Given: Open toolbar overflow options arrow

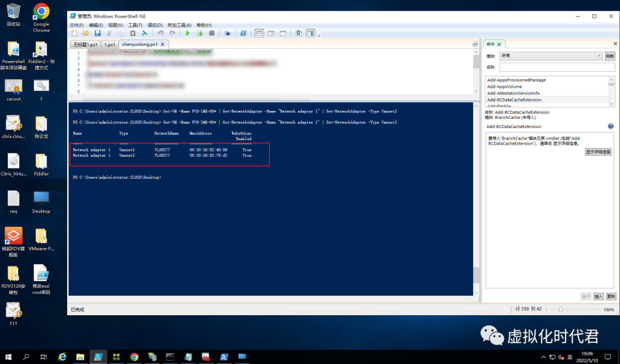Looking at the screenshot, I should pyautogui.click(x=319, y=35).
